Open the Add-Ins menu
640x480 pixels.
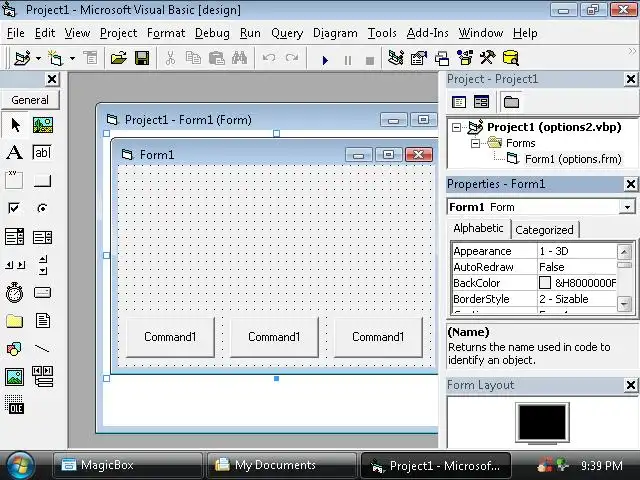[427, 33]
